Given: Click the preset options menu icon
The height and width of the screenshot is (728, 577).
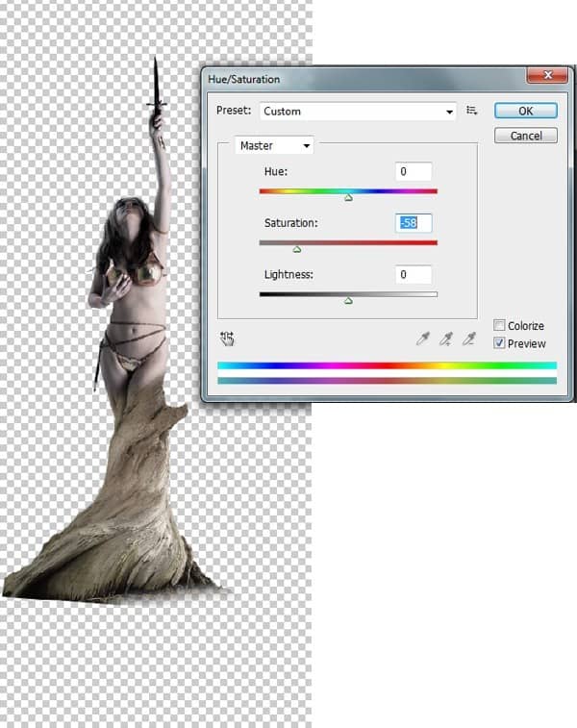Looking at the screenshot, I should click(x=471, y=111).
